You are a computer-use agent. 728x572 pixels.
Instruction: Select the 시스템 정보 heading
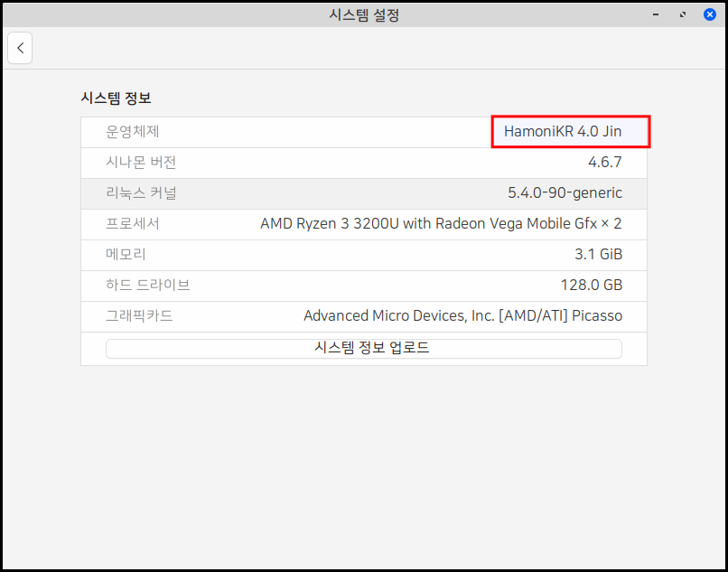pos(117,98)
